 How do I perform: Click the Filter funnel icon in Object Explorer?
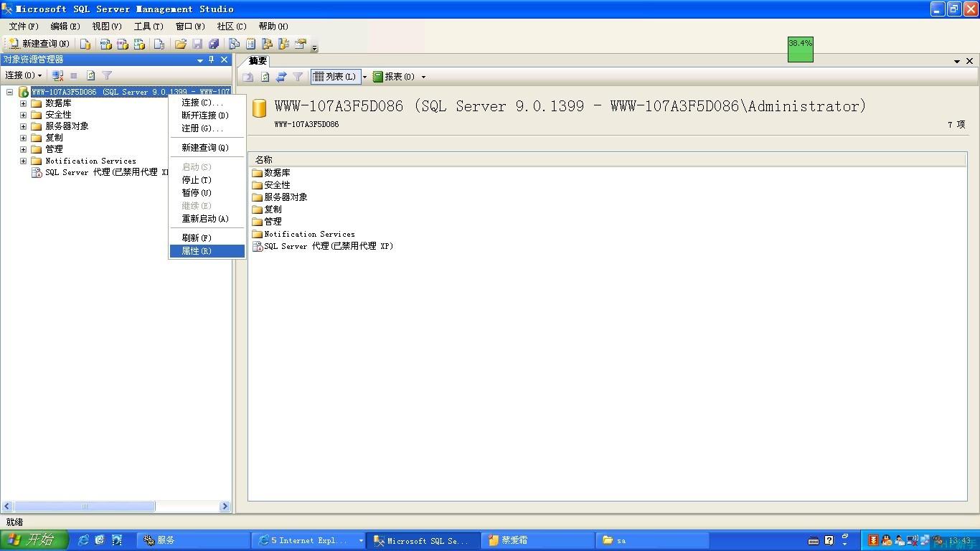point(107,75)
